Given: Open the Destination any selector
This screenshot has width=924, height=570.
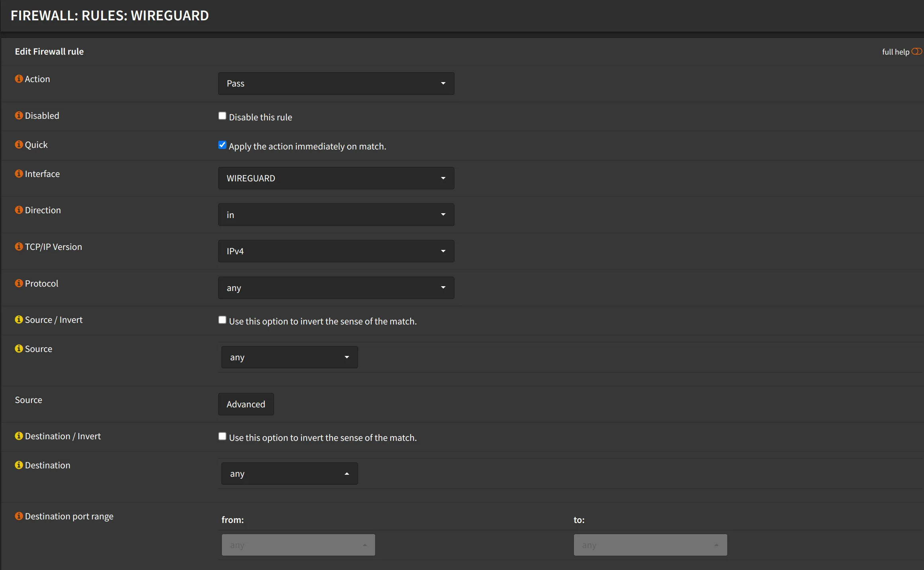Looking at the screenshot, I should pyautogui.click(x=289, y=474).
